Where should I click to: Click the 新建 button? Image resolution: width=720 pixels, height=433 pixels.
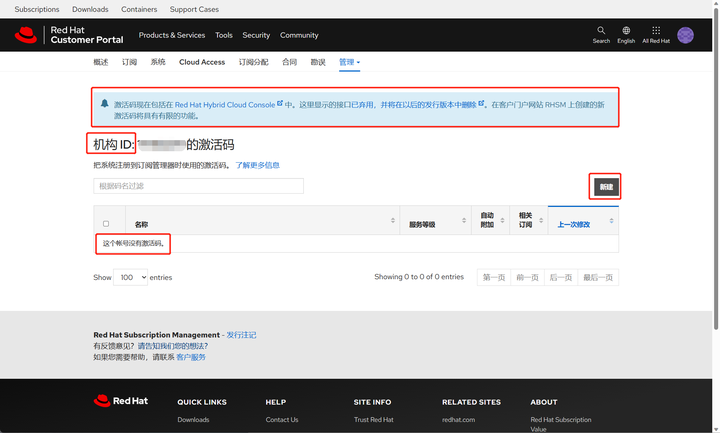pos(606,187)
